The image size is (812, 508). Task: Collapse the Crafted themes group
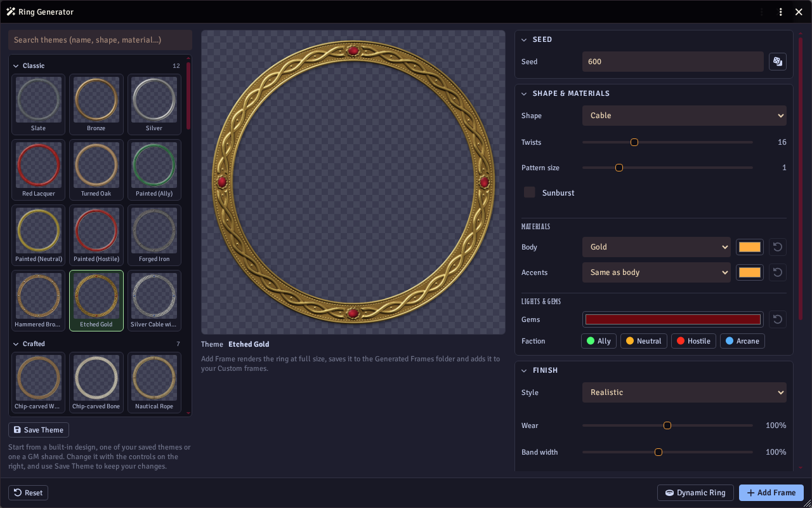(x=16, y=344)
